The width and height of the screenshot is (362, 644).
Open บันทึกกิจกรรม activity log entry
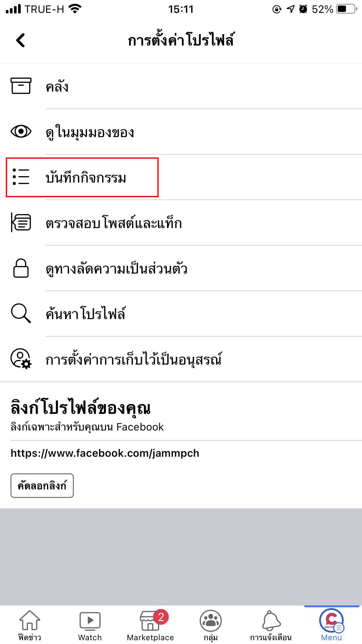[86, 178]
